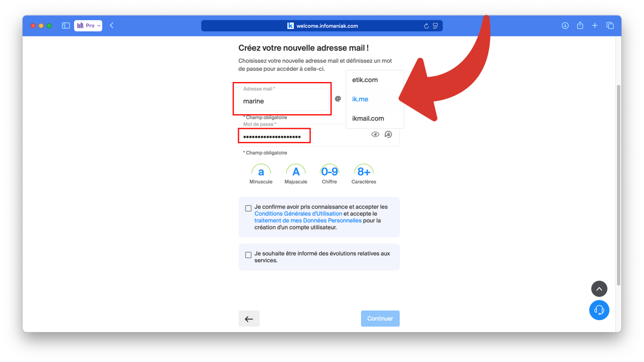Screen dimensions: 644x362
Task: Choose etik.com domain option
Action: coord(375,80)
